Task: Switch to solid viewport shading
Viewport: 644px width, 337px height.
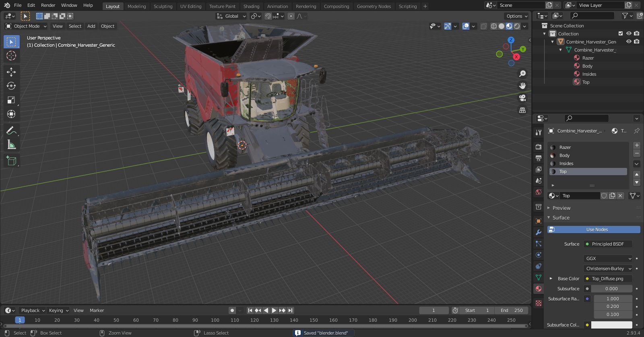Action: 502,26
